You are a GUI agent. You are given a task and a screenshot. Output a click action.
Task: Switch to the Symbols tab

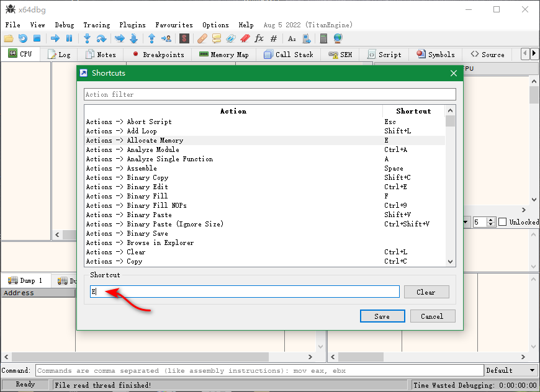(436, 55)
